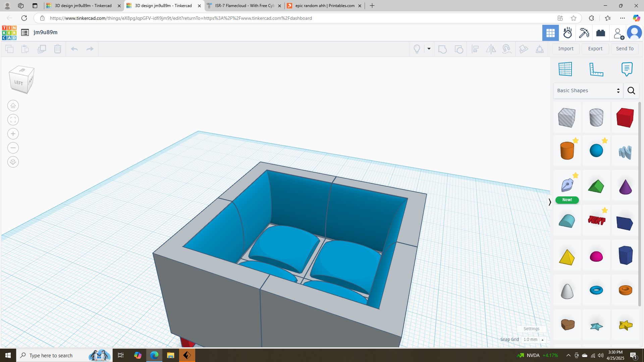The image size is (644, 362).
Task: Switch to ISR-7 Flamecloud browser tab
Action: (x=245, y=6)
